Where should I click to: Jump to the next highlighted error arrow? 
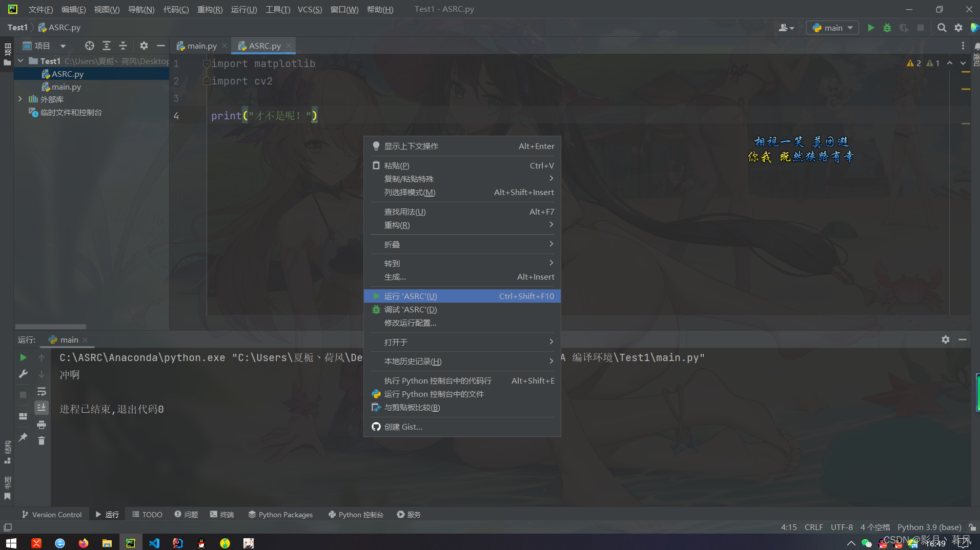963,63
